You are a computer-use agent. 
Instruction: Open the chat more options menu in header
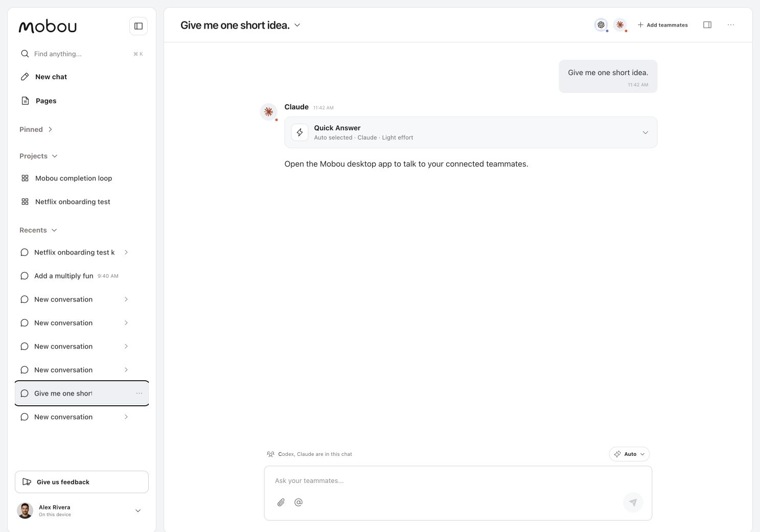tap(731, 25)
